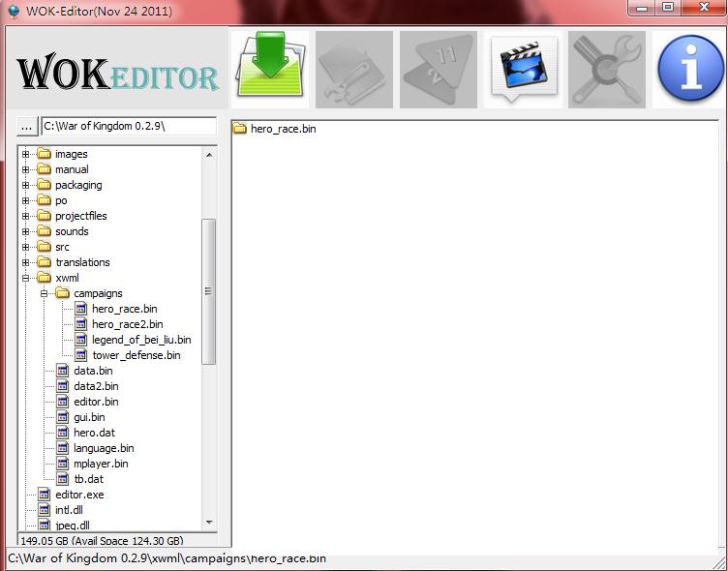
Task: Select the src folder icon
Action: pyautogui.click(x=45, y=247)
